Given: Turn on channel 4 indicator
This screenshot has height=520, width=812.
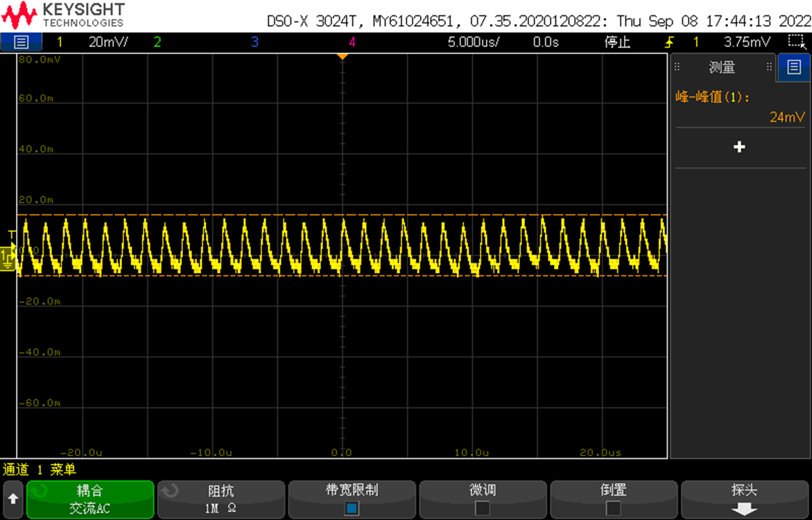Looking at the screenshot, I should 352,42.
